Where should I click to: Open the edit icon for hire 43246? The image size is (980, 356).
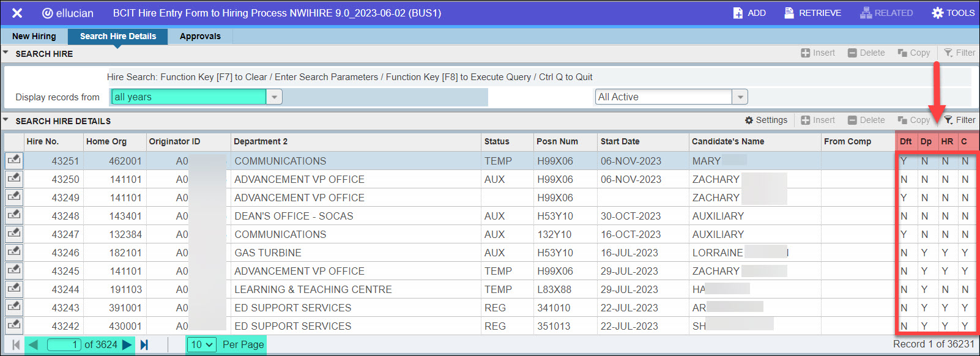[13, 252]
